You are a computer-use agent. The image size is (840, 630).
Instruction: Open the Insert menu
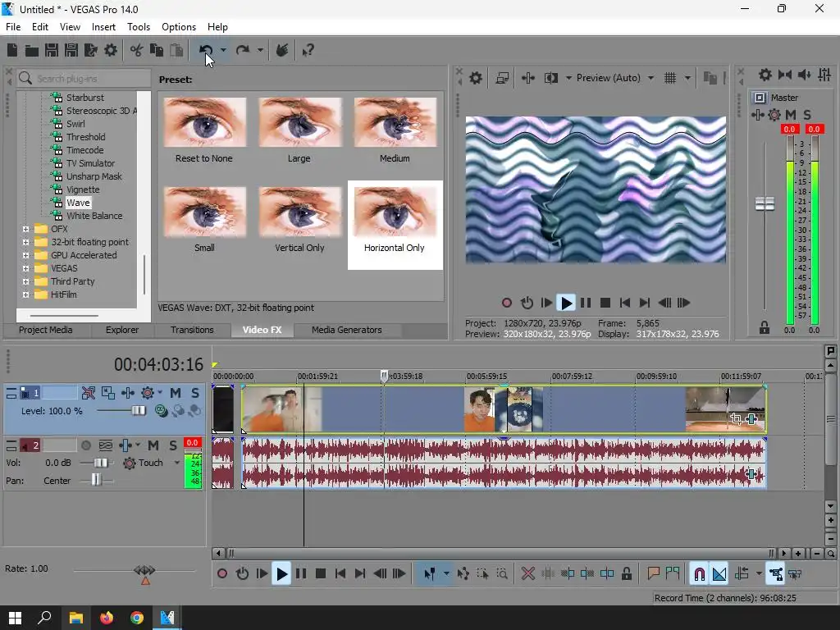[x=103, y=27]
